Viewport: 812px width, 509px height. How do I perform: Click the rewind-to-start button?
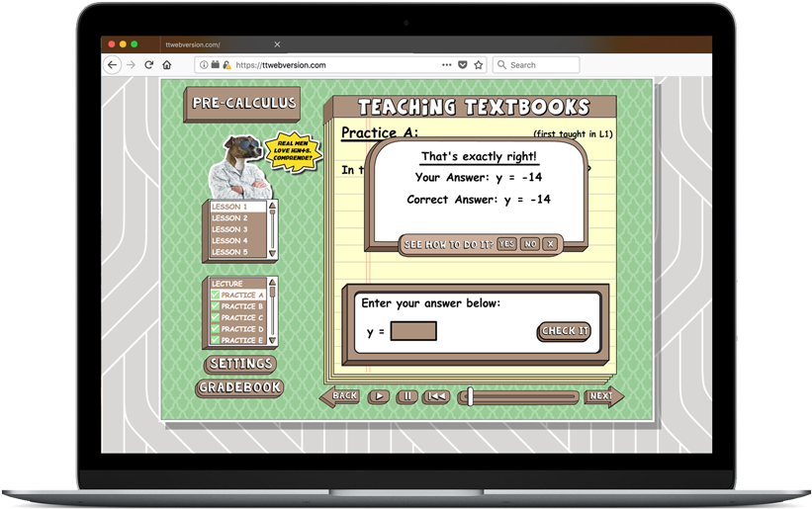436,396
